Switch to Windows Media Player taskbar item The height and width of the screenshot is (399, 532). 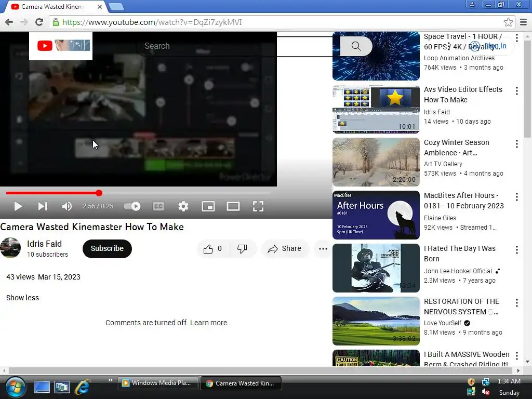pos(158,383)
